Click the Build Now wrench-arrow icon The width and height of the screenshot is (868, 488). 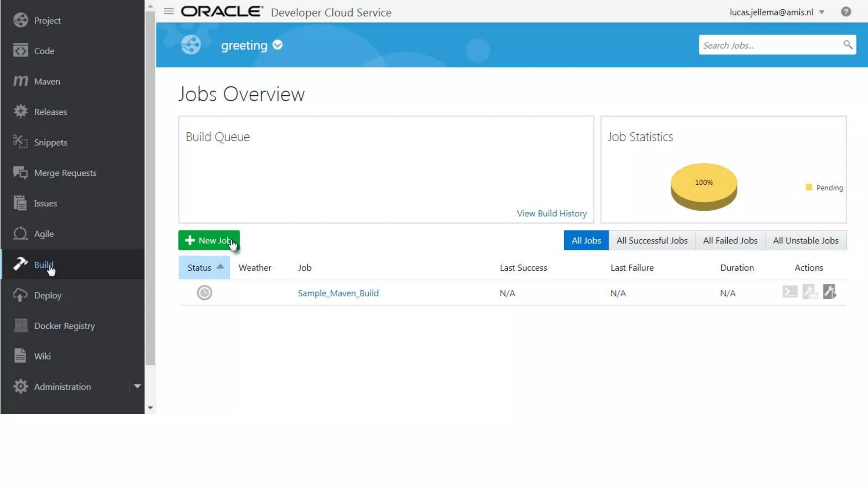pos(829,292)
